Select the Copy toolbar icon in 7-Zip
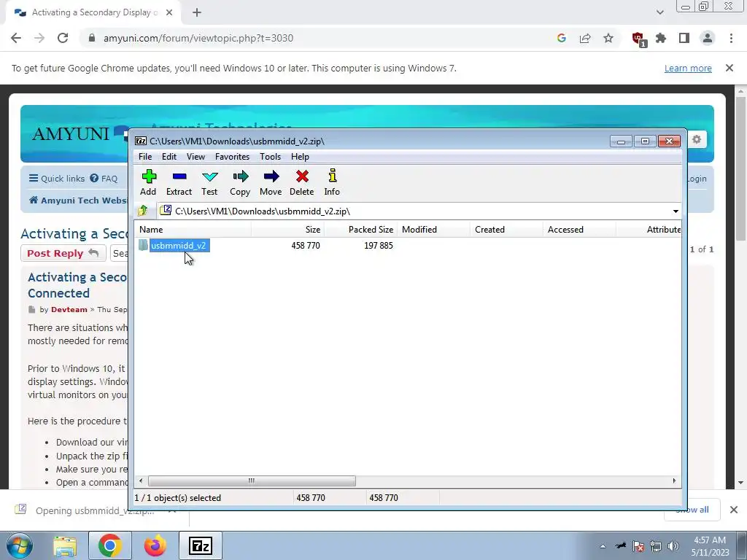The width and height of the screenshot is (747, 560). click(x=240, y=183)
